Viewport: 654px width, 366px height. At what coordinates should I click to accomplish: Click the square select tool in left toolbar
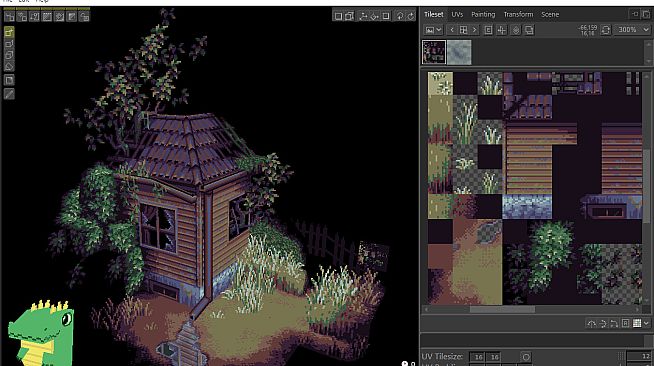[9, 80]
